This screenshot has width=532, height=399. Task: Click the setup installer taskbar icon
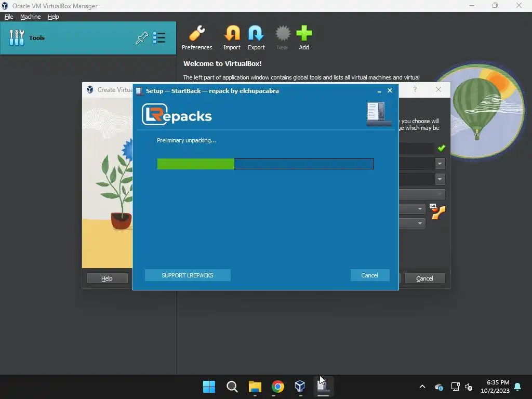click(x=323, y=387)
